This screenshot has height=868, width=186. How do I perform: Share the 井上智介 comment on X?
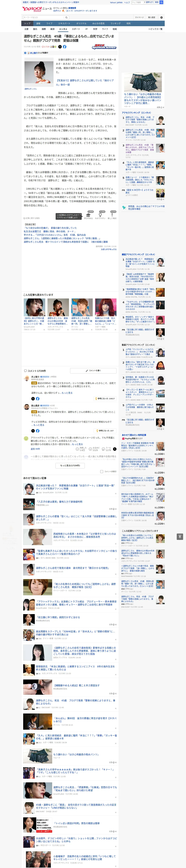point(33,399)
